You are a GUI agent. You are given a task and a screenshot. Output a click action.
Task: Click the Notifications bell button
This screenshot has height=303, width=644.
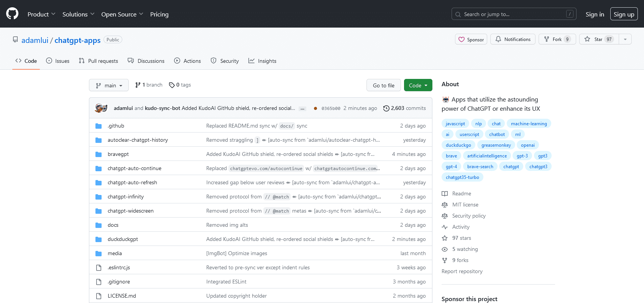point(513,39)
